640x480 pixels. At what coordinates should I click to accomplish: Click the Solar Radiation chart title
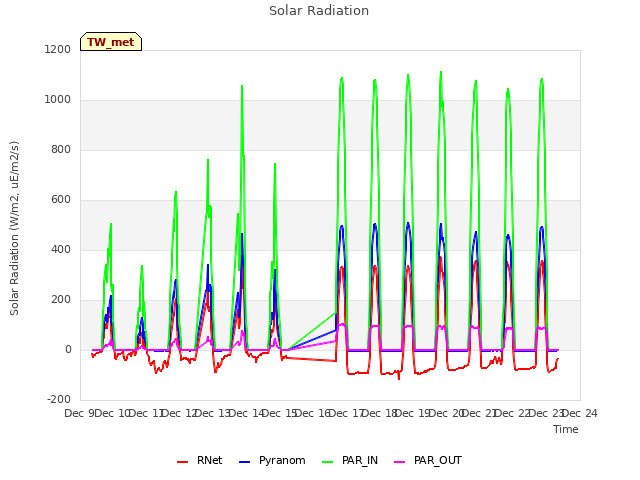pos(319,11)
